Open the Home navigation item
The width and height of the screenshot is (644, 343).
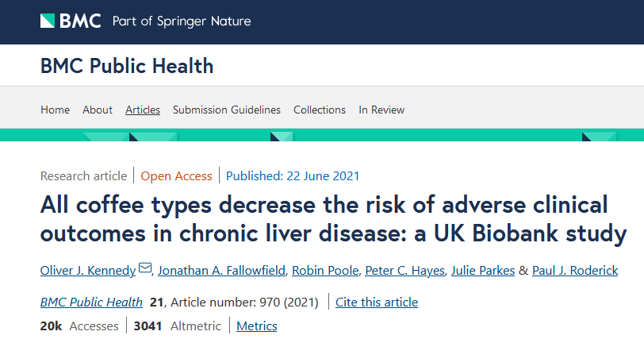55,110
